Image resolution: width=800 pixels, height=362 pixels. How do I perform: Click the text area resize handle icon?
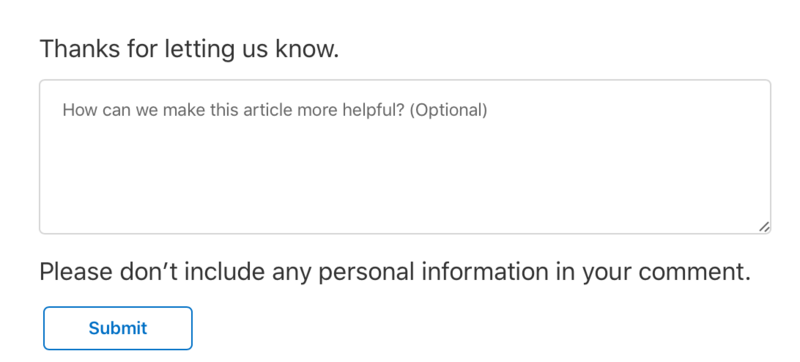pyautogui.click(x=764, y=227)
